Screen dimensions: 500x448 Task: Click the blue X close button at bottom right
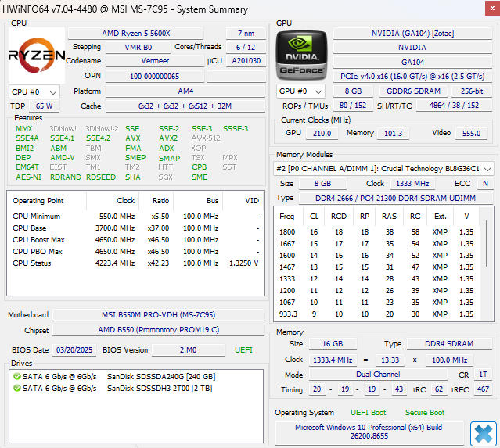point(483,434)
